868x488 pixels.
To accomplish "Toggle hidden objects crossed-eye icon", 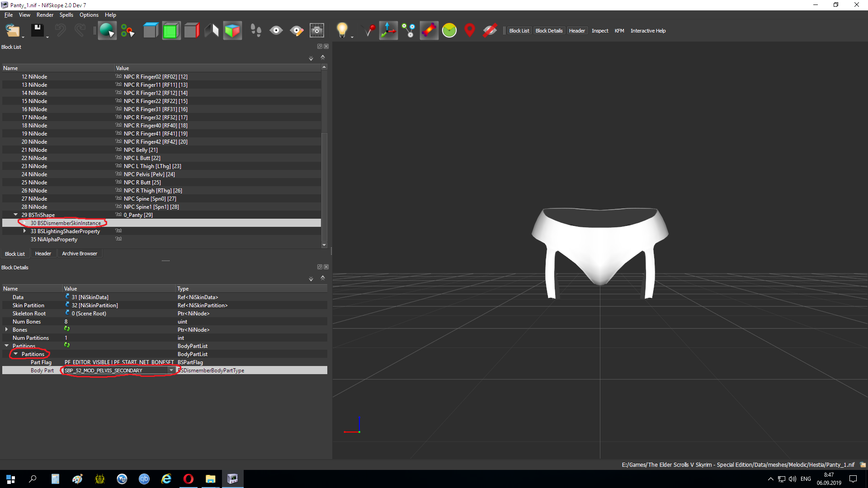I will pos(490,31).
